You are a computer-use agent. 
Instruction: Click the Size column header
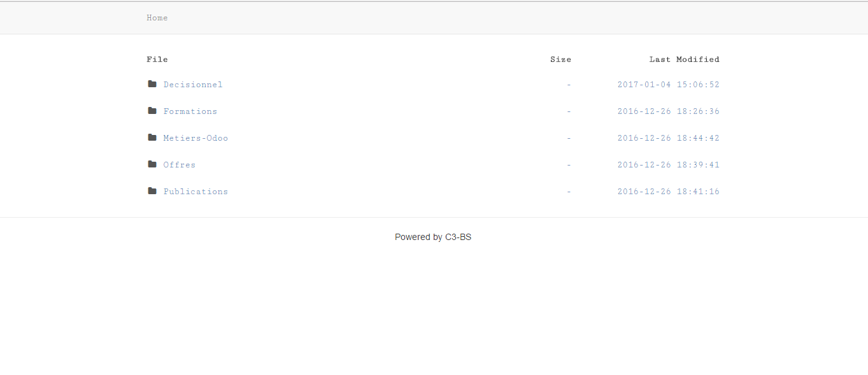click(x=560, y=59)
